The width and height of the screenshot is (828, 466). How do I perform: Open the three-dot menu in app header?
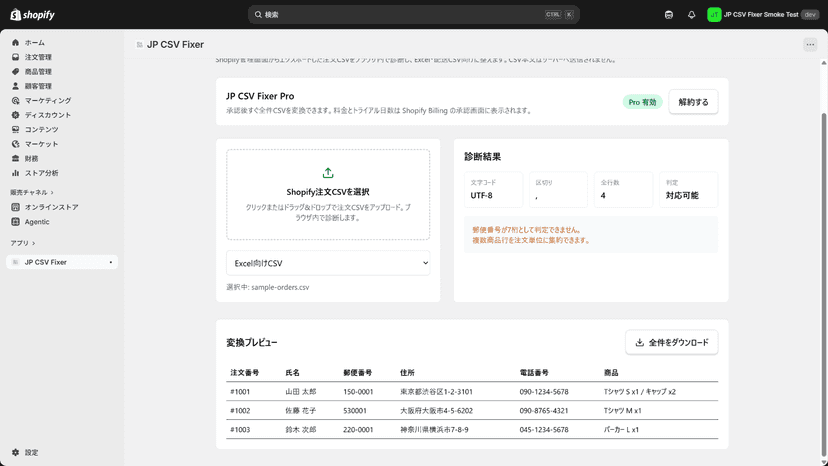pyautogui.click(x=810, y=45)
